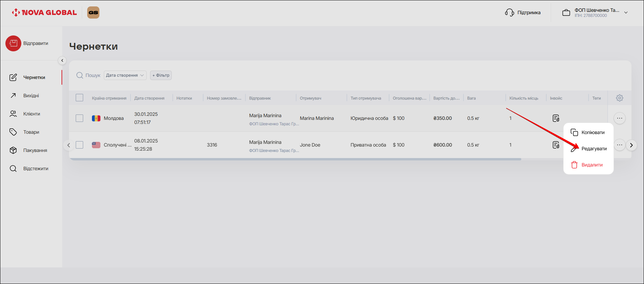
Task: Open three-dots menu for Молдова row
Action: coord(619,118)
